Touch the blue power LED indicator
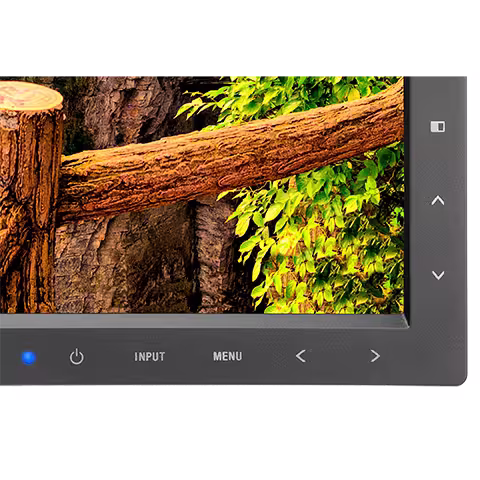The width and height of the screenshot is (480, 480). tap(29, 358)
